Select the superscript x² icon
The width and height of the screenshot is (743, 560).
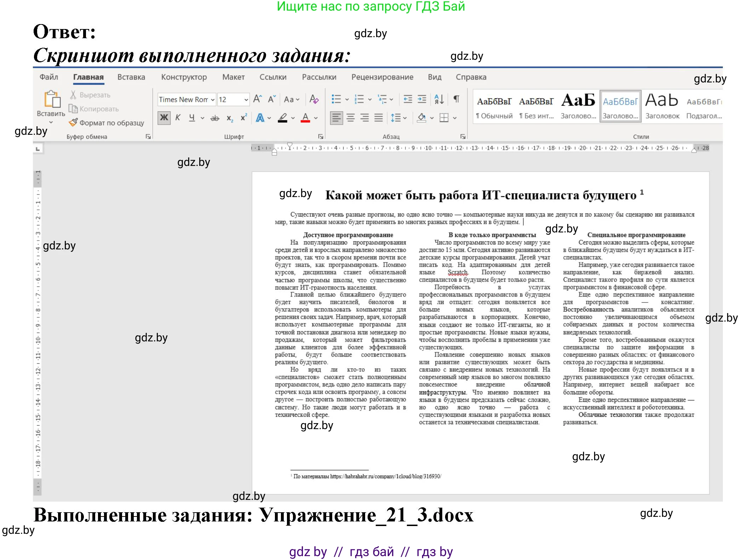point(243,117)
